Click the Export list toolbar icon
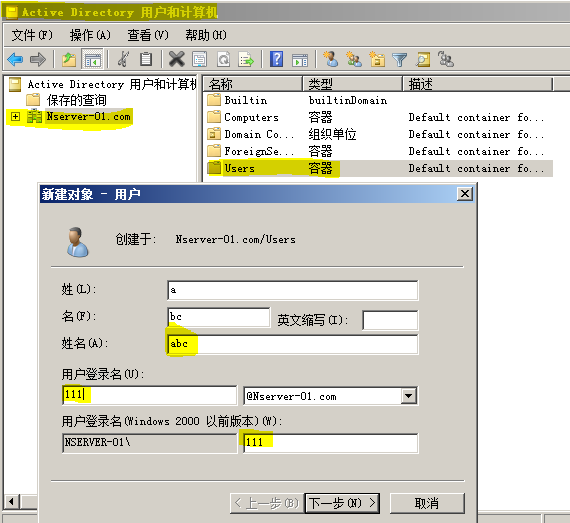Image resolution: width=570 pixels, height=523 pixels. (246, 59)
